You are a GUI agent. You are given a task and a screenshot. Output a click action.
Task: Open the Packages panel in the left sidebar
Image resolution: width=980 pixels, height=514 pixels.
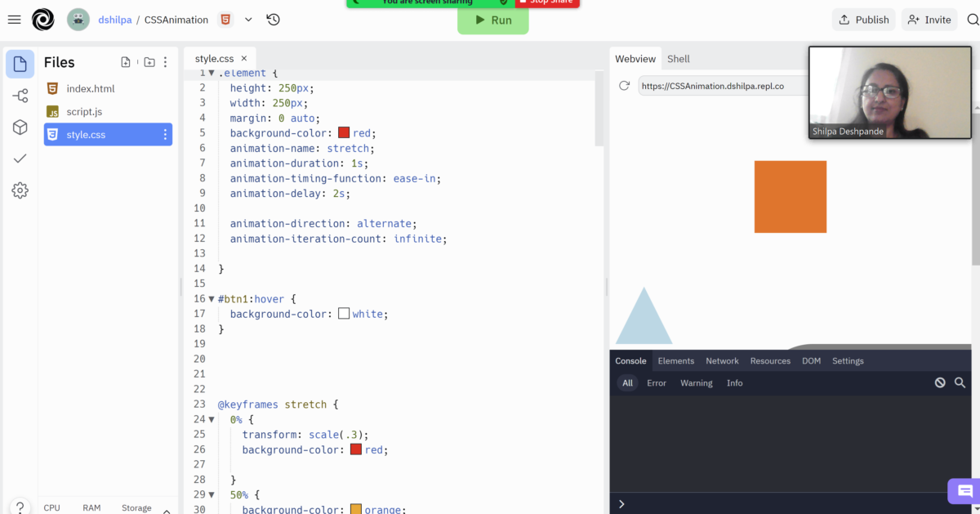point(20,127)
